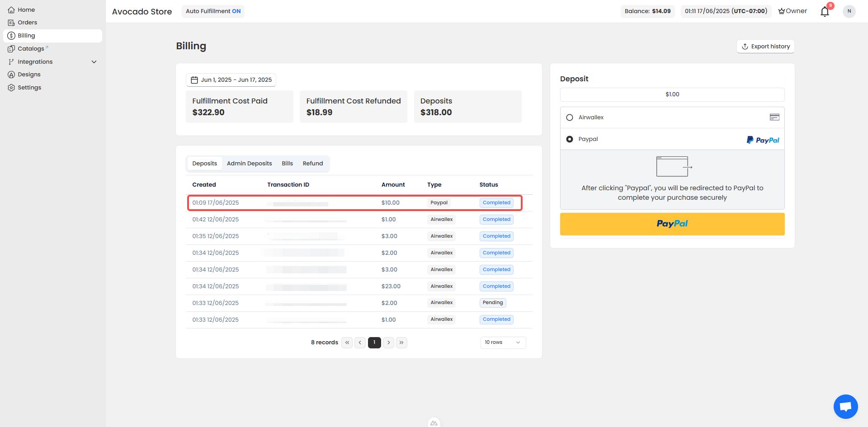Click the Avocado Store title

[142, 12]
